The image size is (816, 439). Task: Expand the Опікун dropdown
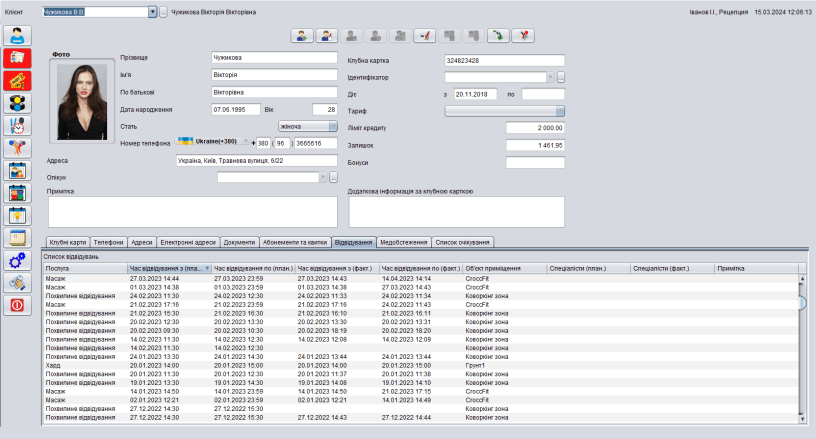pos(323,177)
